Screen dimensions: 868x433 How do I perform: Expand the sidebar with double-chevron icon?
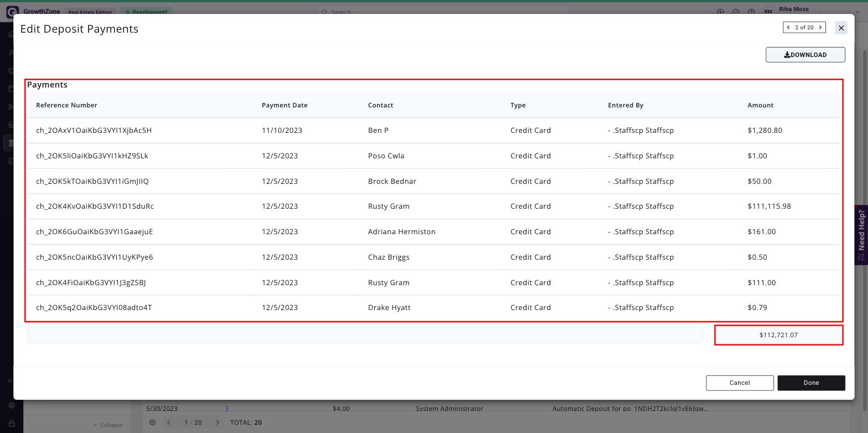pyautogui.click(x=10, y=381)
